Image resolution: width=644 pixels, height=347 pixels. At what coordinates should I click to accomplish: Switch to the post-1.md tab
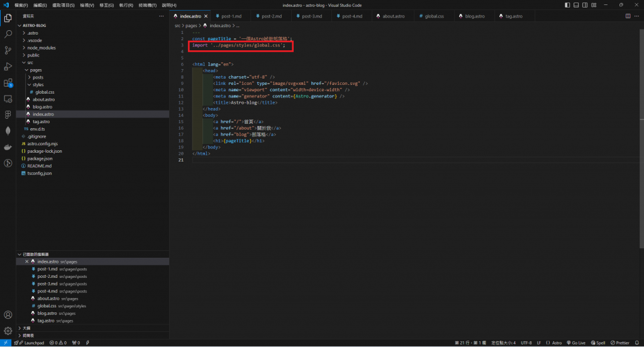coord(231,16)
